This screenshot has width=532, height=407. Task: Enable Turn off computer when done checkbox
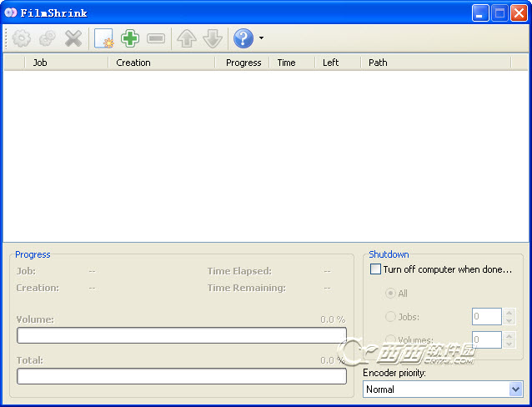tap(375, 269)
